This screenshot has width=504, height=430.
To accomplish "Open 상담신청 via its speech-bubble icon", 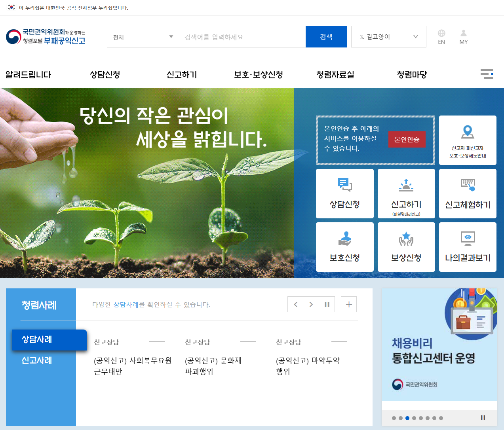I will tap(344, 185).
